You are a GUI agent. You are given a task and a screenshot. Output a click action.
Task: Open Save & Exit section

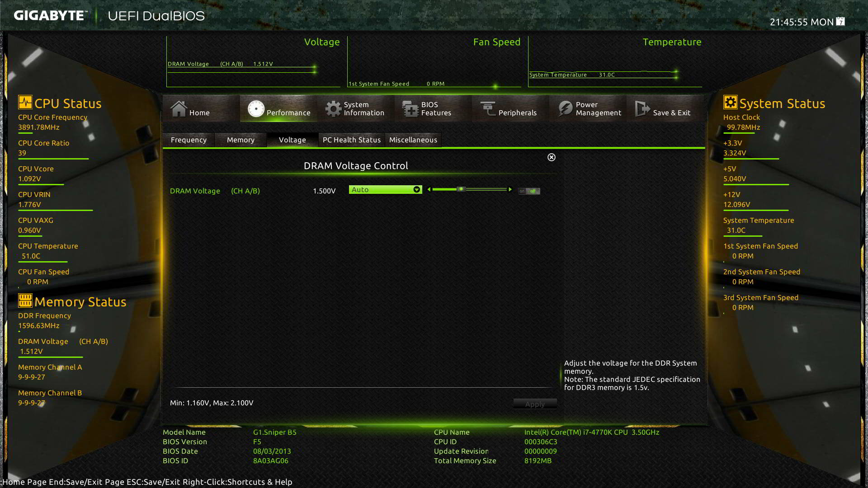click(665, 108)
